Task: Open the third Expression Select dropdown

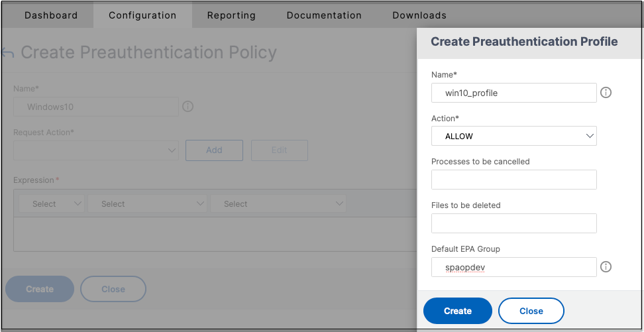Action: pos(278,204)
